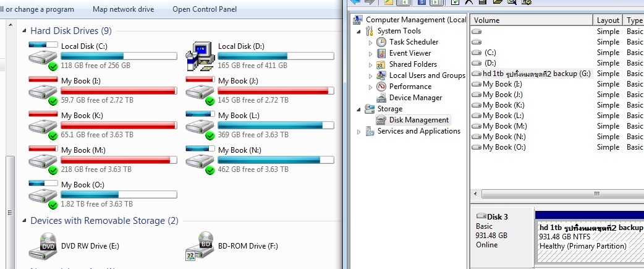Click the Task Scheduler clock icon
644x269 pixels.
(381, 42)
